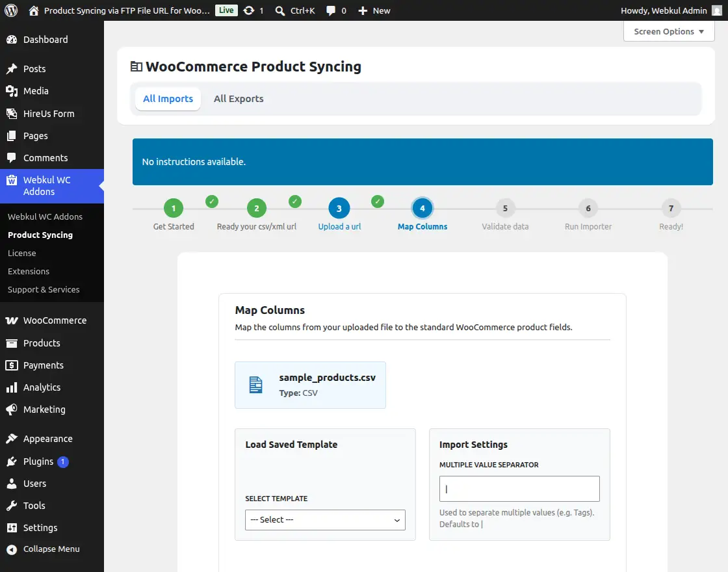The height and width of the screenshot is (572, 728).
Task: Click the Tools wrench icon
Action: click(12, 506)
